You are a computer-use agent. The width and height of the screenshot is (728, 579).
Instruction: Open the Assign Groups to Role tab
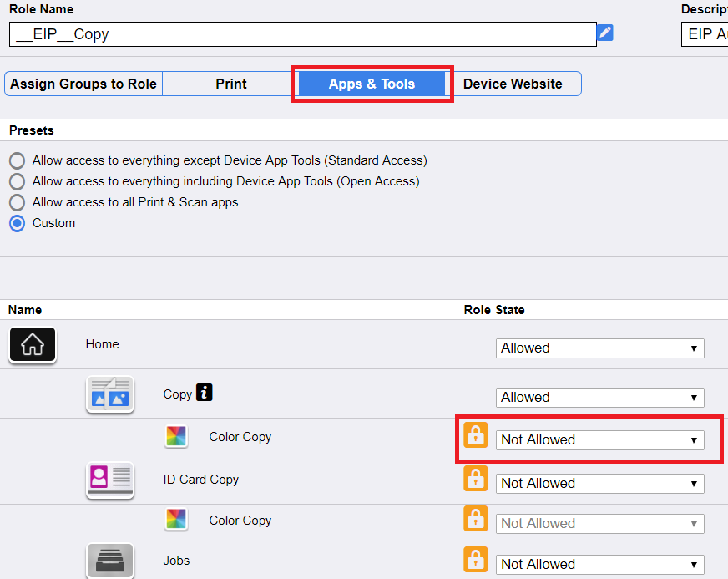(x=83, y=84)
